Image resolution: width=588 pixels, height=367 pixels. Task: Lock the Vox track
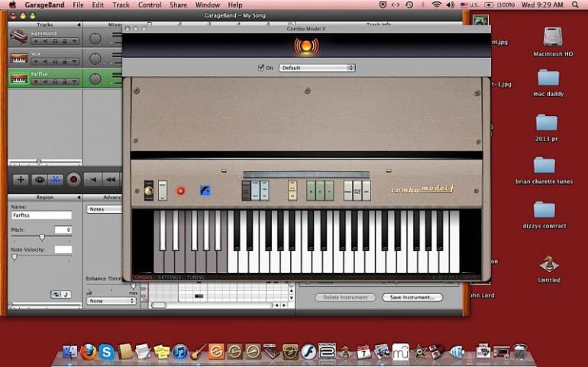[64, 62]
